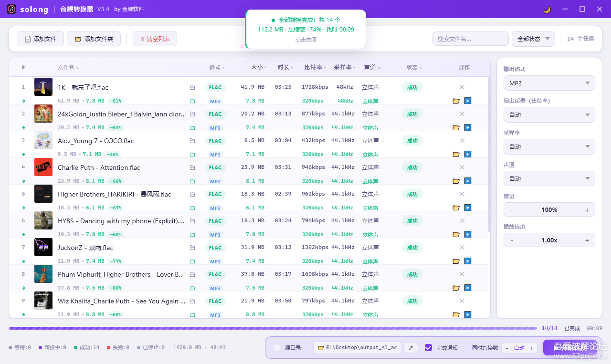Viewport: 611px width, 364px height.
Task: Remove '1K - 就忘了吧.flac' from the list
Action: click(462, 87)
